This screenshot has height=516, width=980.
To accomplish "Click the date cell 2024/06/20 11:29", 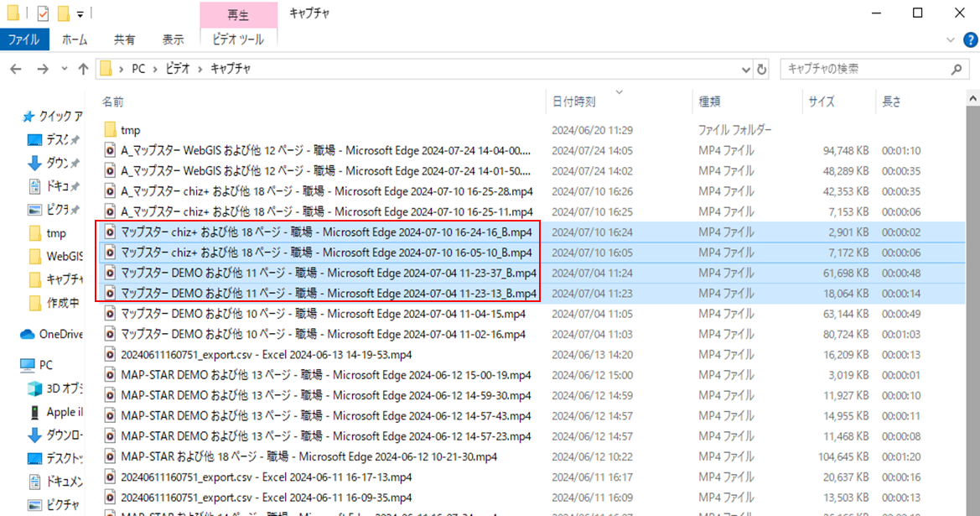I will coord(592,130).
